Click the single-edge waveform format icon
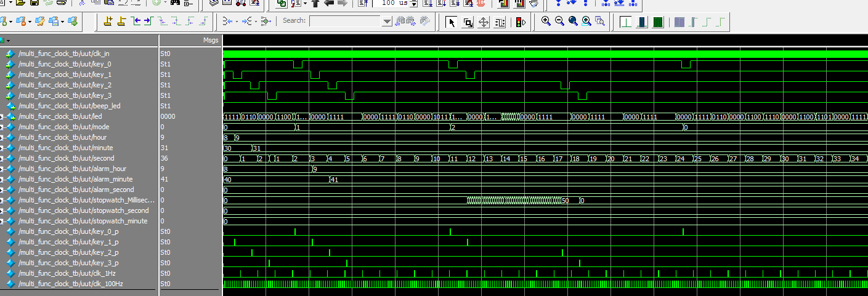This screenshot has height=296, width=868. pos(626,22)
